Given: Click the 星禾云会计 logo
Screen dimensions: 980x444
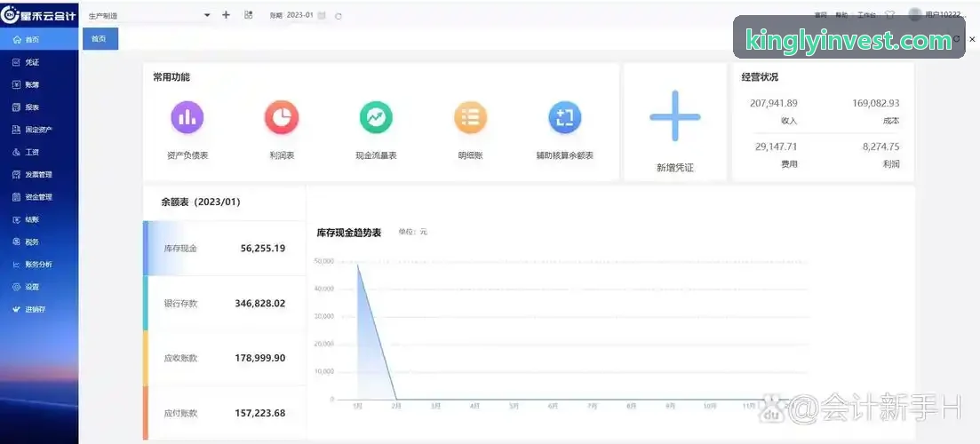Looking at the screenshot, I should click(x=39, y=14).
